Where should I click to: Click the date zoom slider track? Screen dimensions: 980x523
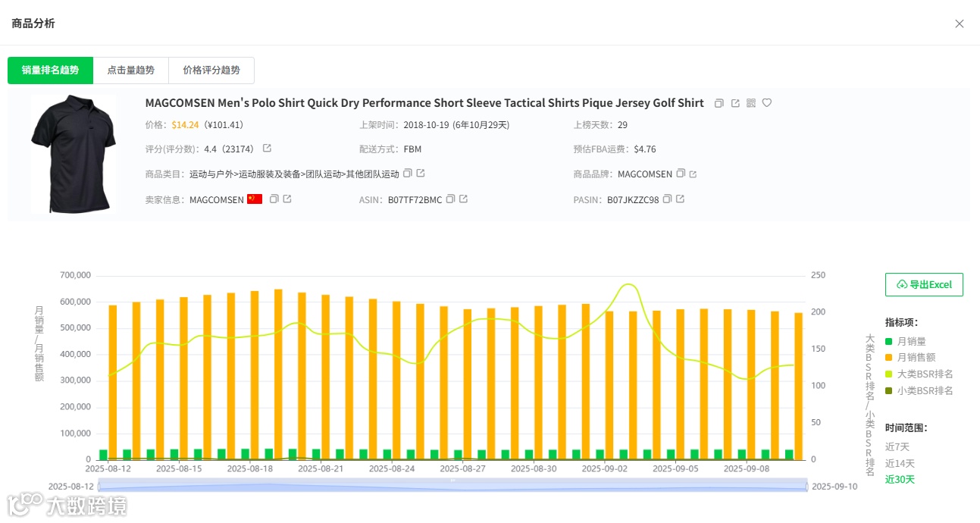click(x=452, y=487)
